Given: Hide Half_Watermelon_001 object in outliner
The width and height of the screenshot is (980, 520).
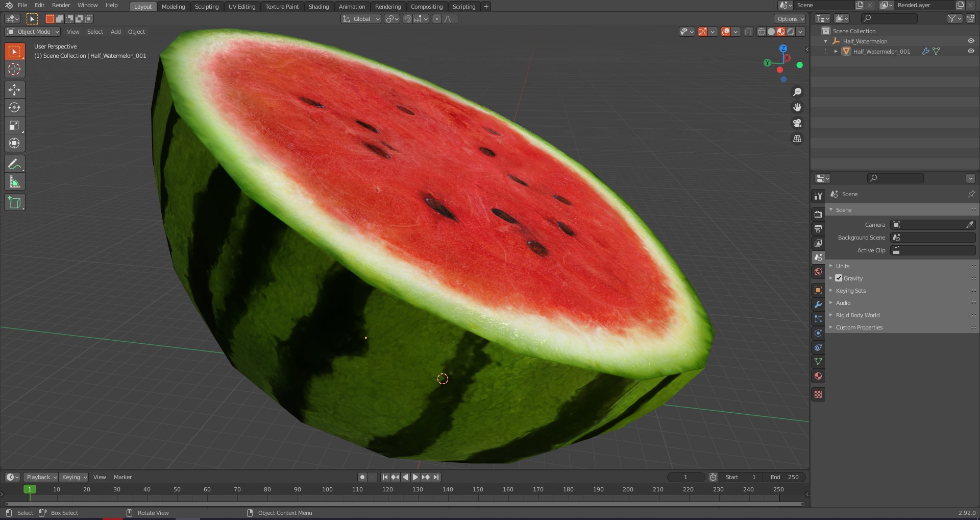Looking at the screenshot, I should click(971, 51).
